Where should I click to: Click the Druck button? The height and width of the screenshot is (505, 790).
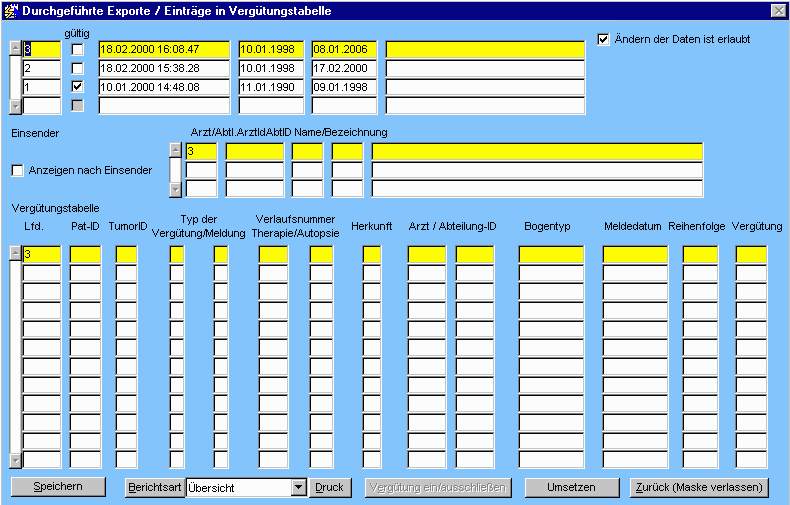329,487
